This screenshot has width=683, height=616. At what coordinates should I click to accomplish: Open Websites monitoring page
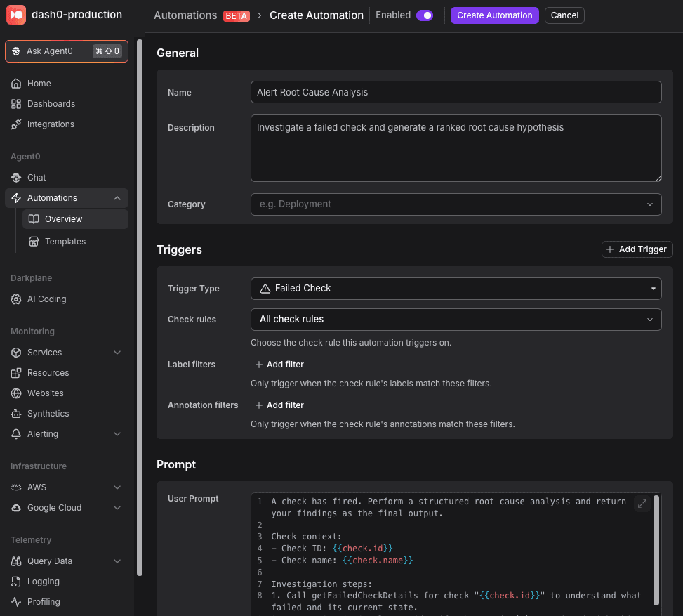pyautogui.click(x=67, y=393)
